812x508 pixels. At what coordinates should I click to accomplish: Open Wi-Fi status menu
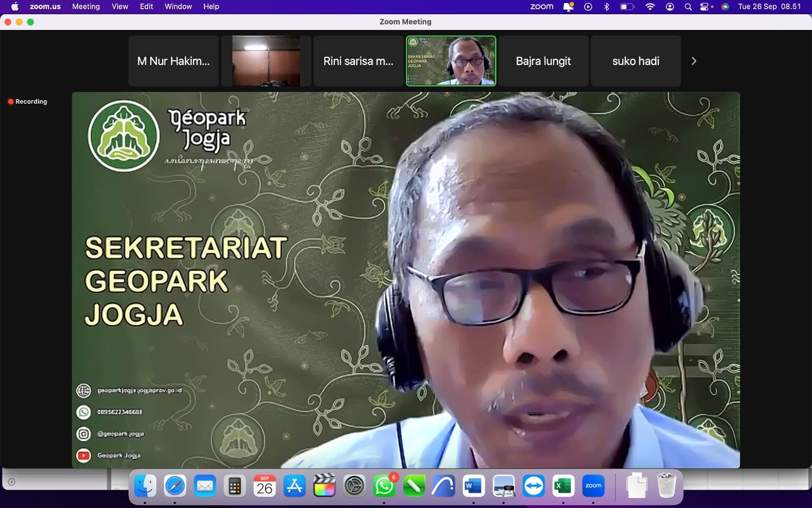click(x=650, y=7)
